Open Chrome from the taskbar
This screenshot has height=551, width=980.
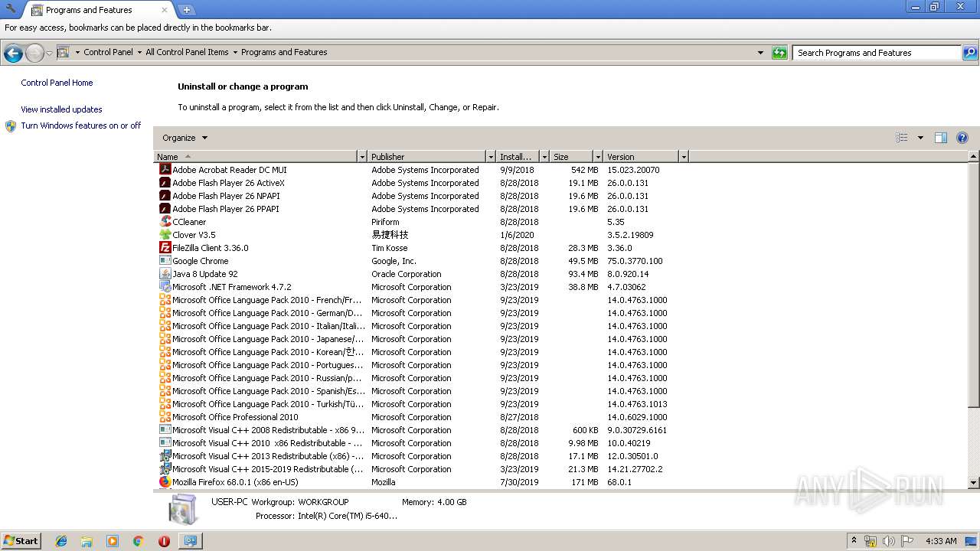pos(139,541)
